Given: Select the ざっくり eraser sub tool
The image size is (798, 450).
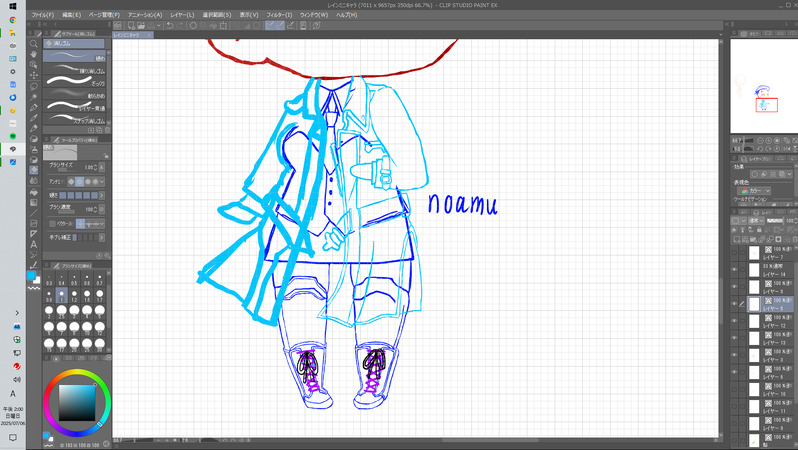Looking at the screenshot, I should tap(74, 81).
